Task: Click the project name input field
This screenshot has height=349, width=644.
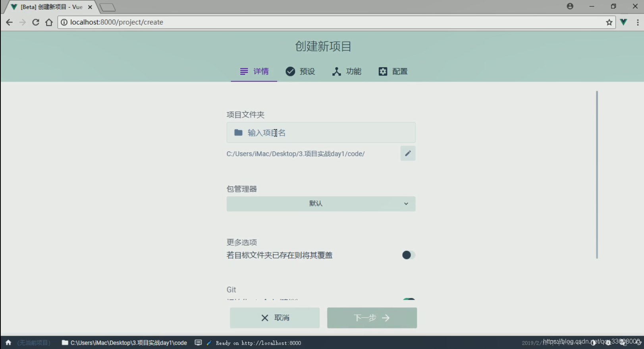Action: click(x=321, y=132)
